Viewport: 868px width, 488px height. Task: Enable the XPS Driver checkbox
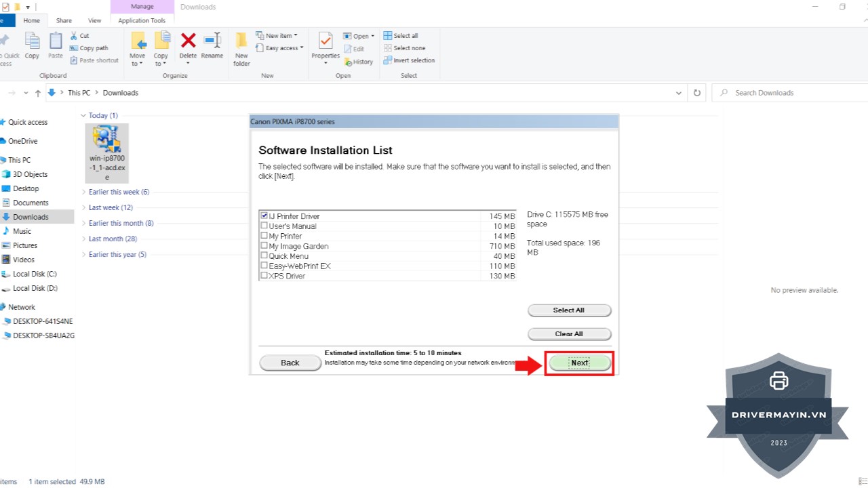(x=264, y=276)
